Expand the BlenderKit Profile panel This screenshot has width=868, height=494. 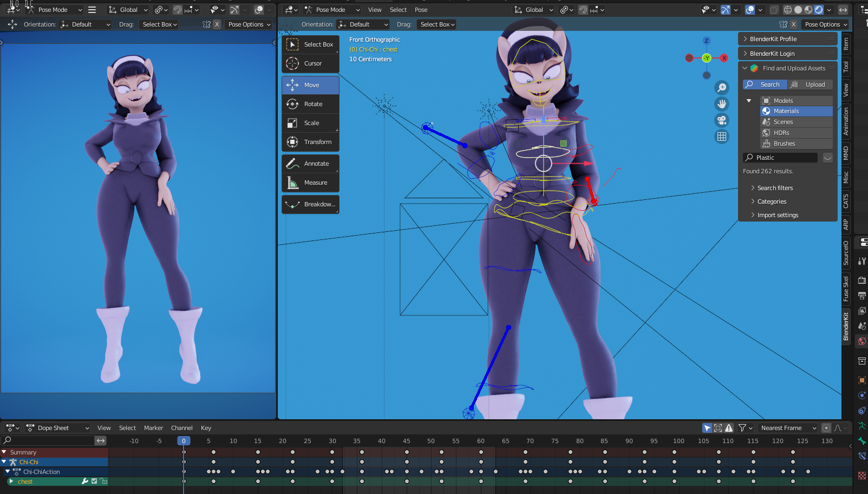point(773,39)
